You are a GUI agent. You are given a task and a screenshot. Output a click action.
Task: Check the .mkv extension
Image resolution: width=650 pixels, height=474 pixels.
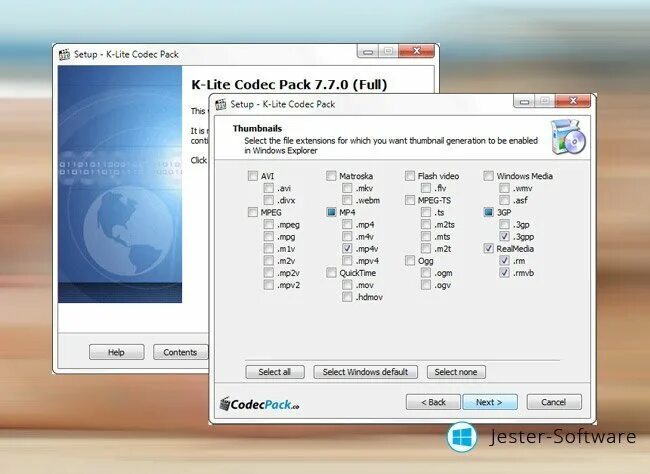[347, 188]
